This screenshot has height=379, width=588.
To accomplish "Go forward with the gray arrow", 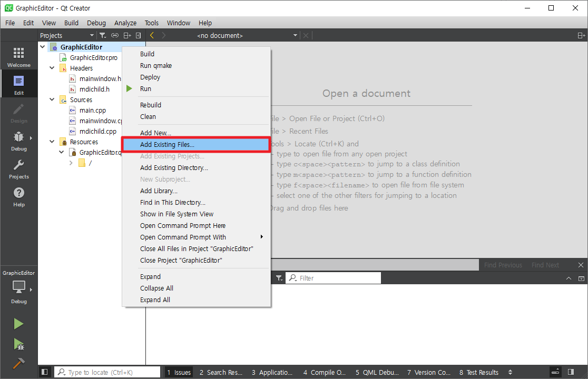I will click(x=163, y=35).
